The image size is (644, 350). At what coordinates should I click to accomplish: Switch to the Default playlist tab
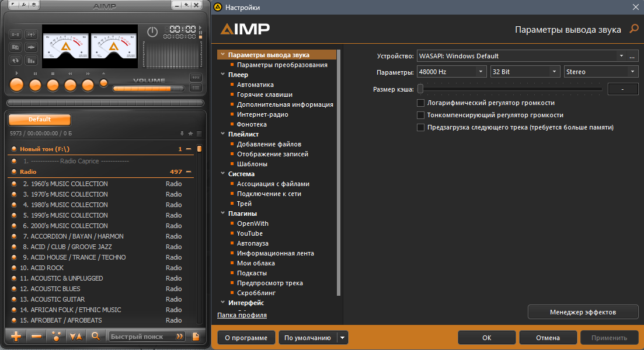40,120
